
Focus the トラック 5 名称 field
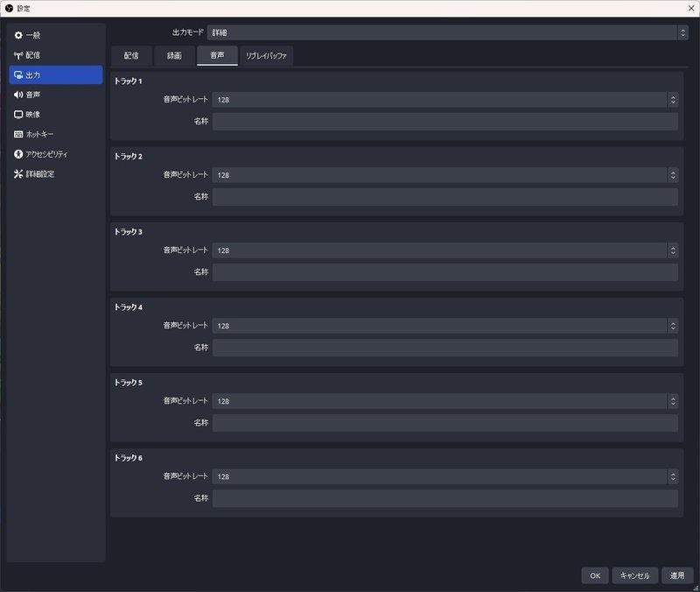coord(445,423)
